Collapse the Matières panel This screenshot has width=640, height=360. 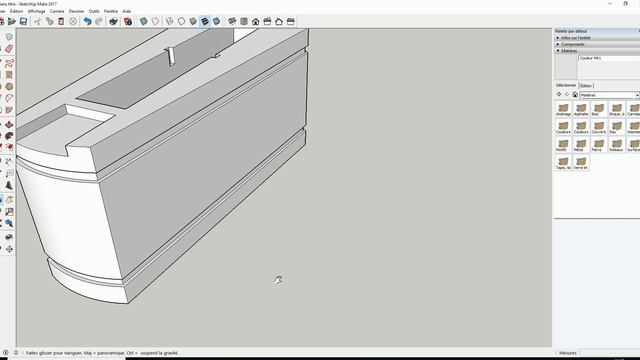[x=597, y=51]
